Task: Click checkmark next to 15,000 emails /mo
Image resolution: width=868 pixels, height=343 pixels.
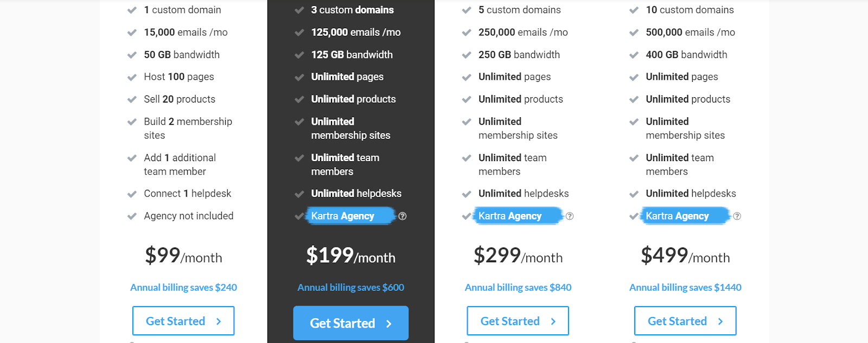Action: point(132,33)
